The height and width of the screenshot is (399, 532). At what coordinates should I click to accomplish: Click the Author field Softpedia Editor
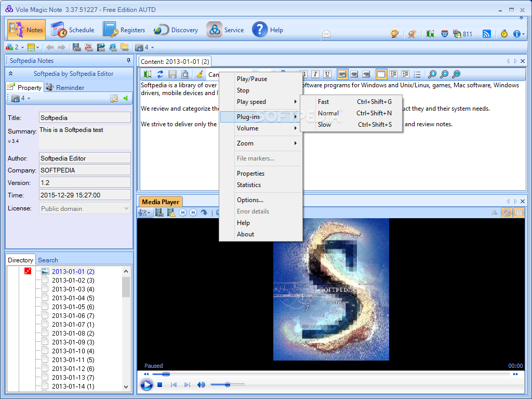tap(85, 158)
